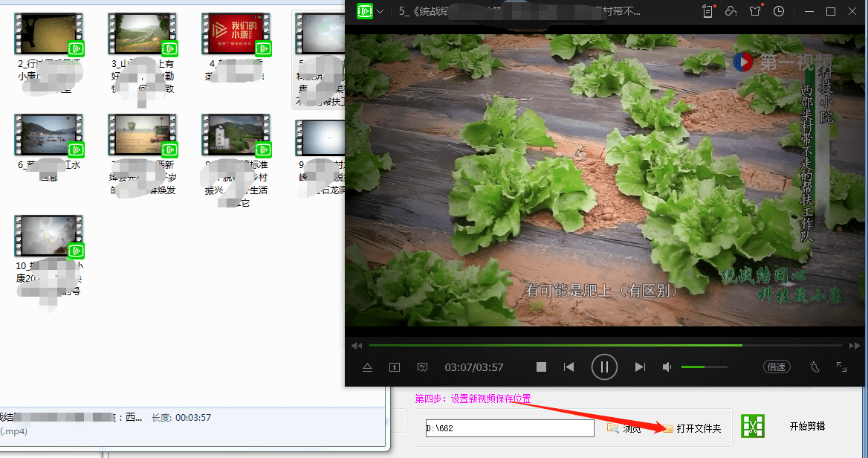The height and width of the screenshot is (458, 868).
Task: Expand the player main menu dropdown arrow
Action: pos(380,11)
